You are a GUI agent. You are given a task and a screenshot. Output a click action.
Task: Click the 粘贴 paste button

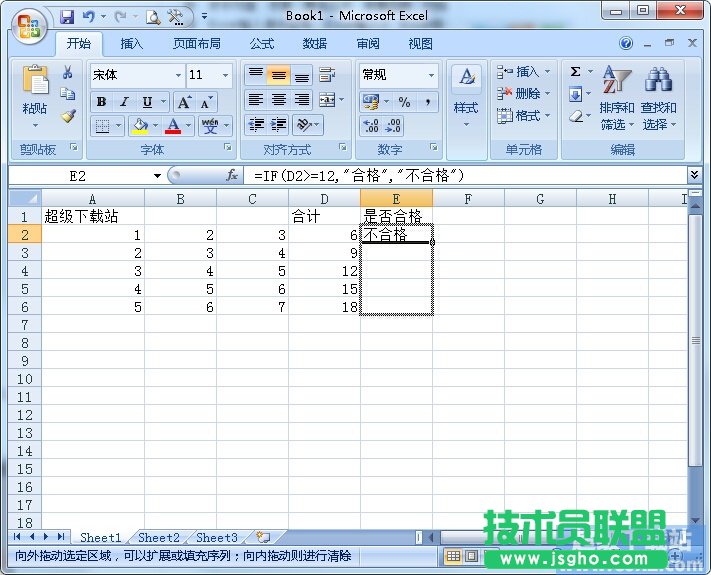(x=35, y=96)
